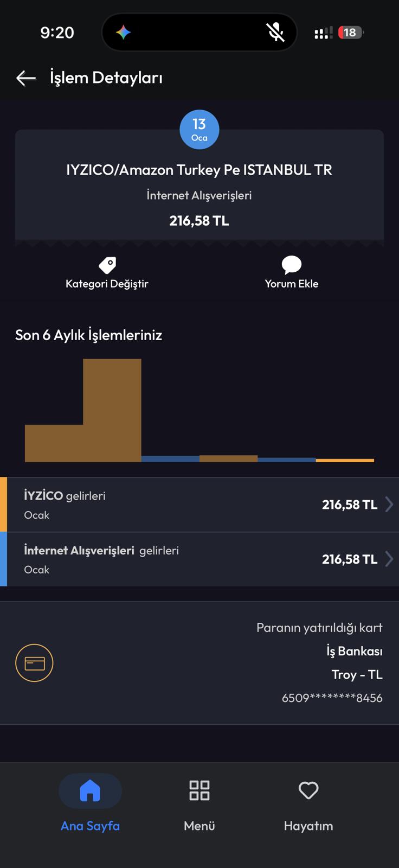This screenshot has width=399, height=868.
Task: Open the Menü grid icon
Action: pyautogui.click(x=200, y=790)
